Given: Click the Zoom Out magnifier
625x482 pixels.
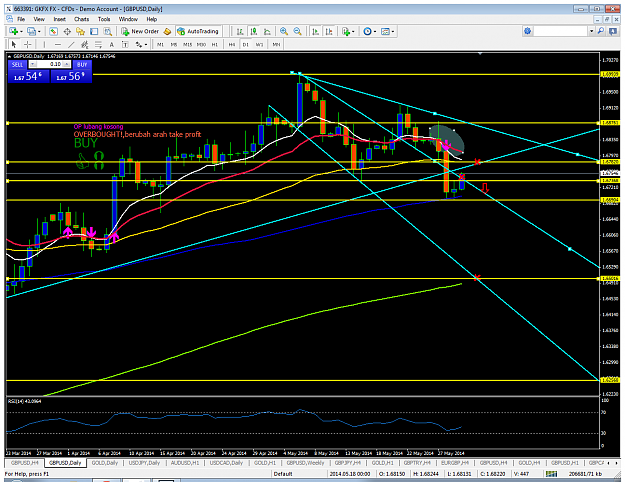Looking at the screenshot, I should (x=297, y=31).
